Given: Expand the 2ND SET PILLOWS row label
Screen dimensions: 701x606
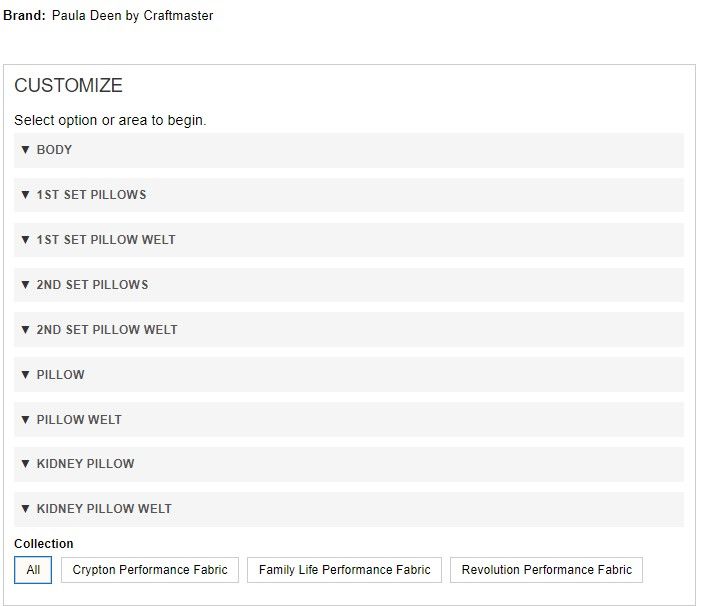Looking at the screenshot, I should (92, 285).
